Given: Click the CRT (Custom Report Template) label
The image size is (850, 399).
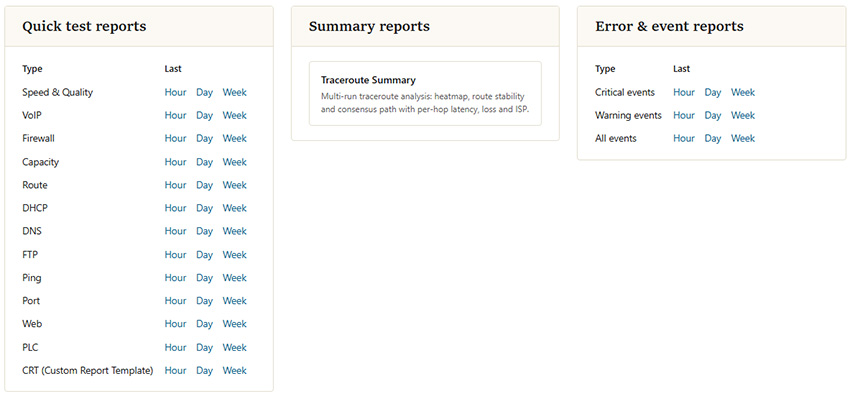Looking at the screenshot, I should tap(88, 371).
